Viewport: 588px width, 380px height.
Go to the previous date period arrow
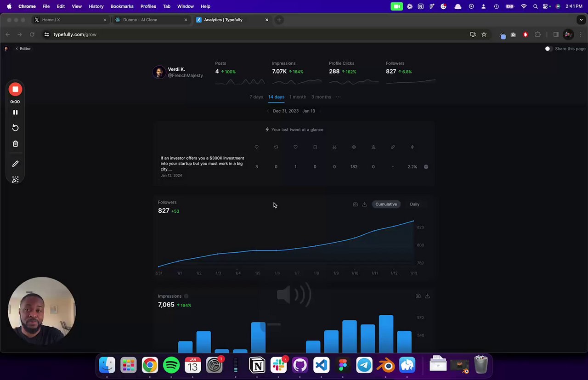[268, 111]
